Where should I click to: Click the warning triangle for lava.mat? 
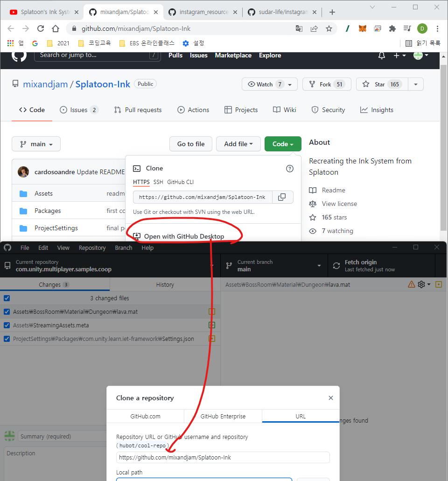click(x=412, y=284)
